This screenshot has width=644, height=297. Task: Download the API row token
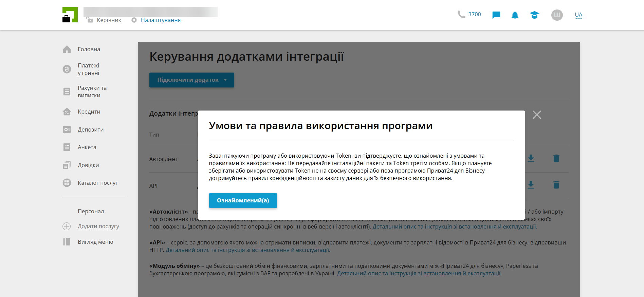point(531,185)
